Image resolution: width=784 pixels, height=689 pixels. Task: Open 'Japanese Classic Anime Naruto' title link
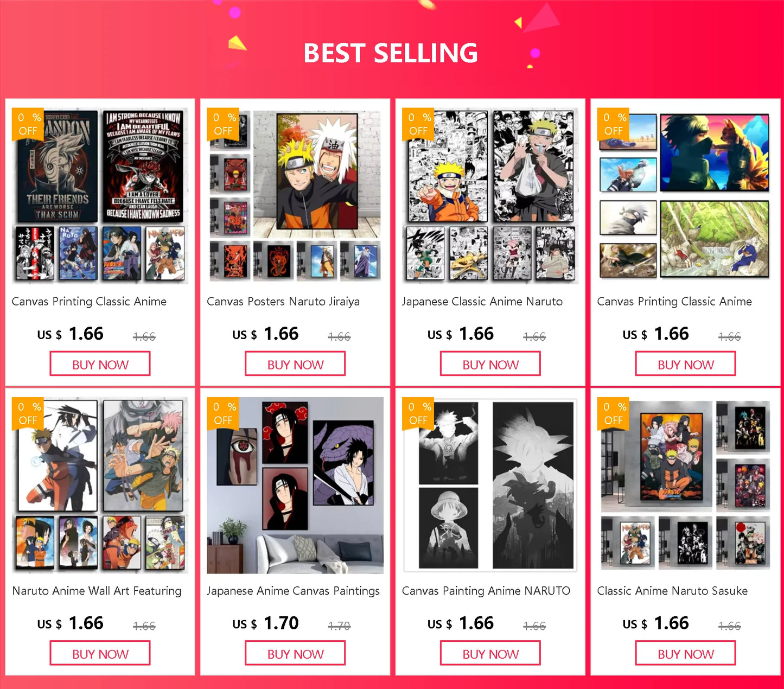tap(482, 302)
